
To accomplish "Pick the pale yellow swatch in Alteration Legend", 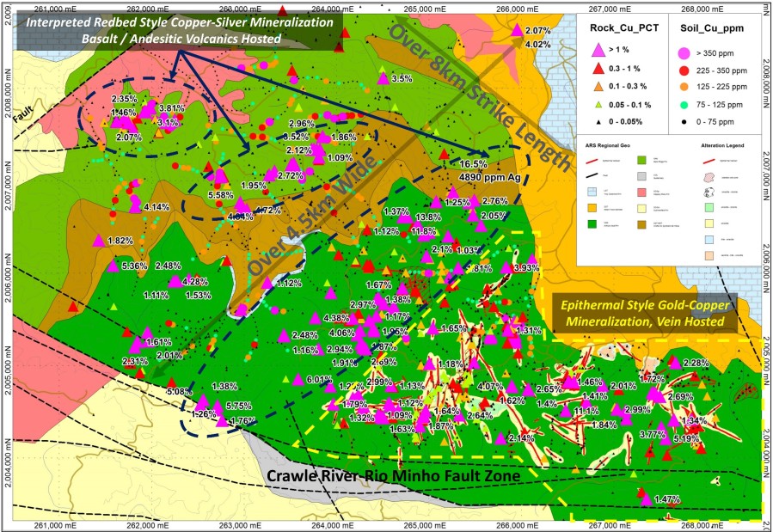I will [708, 223].
